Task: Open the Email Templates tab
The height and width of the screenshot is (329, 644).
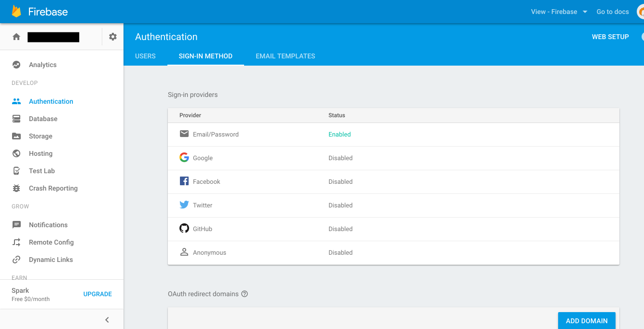Action: pyautogui.click(x=286, y=56)
